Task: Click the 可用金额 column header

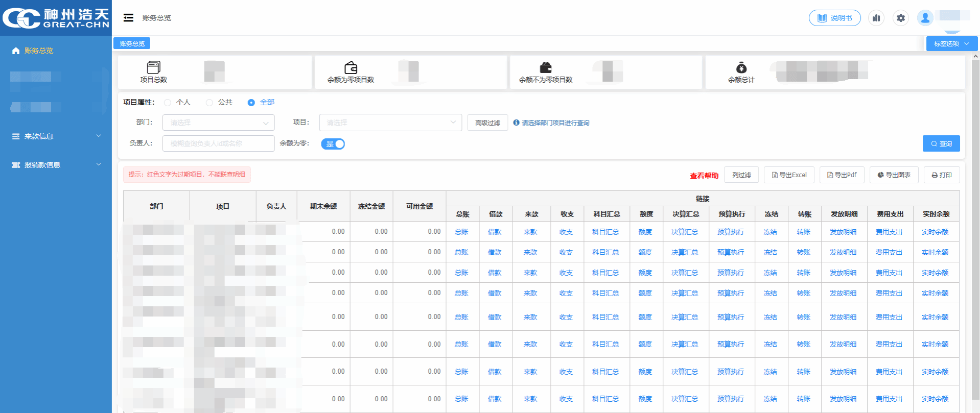Action: 419,206
